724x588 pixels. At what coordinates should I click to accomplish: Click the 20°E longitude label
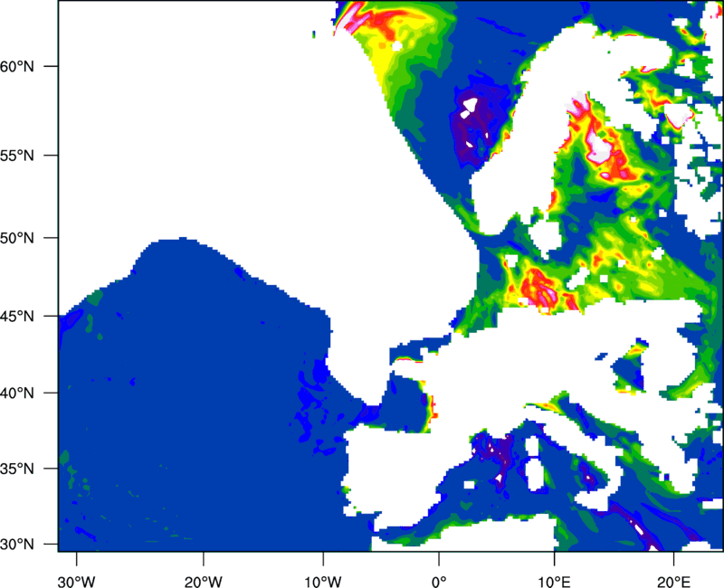click(673, 582)
